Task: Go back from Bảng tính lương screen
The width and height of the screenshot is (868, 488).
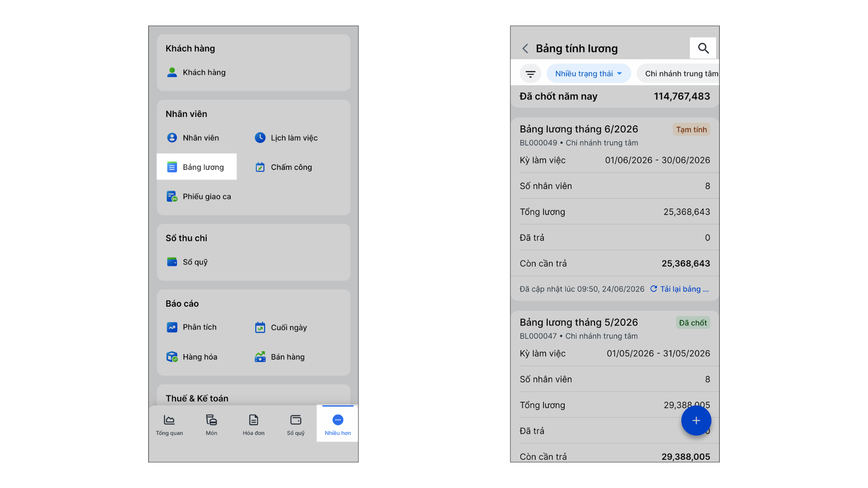Action: click(x=525, y=48)
